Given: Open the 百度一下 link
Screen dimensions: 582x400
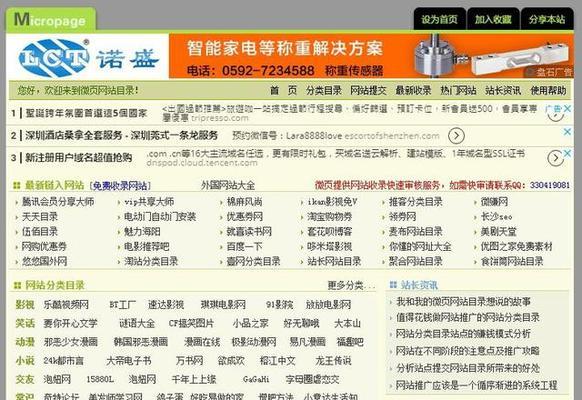Looking at the screenshot, I should 245,246.
